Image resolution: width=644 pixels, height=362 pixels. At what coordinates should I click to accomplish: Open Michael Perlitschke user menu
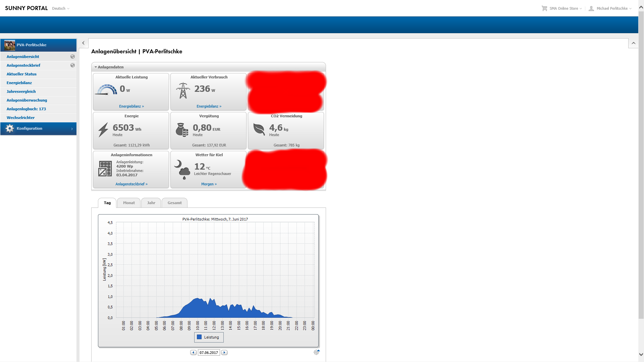[612, 8]
